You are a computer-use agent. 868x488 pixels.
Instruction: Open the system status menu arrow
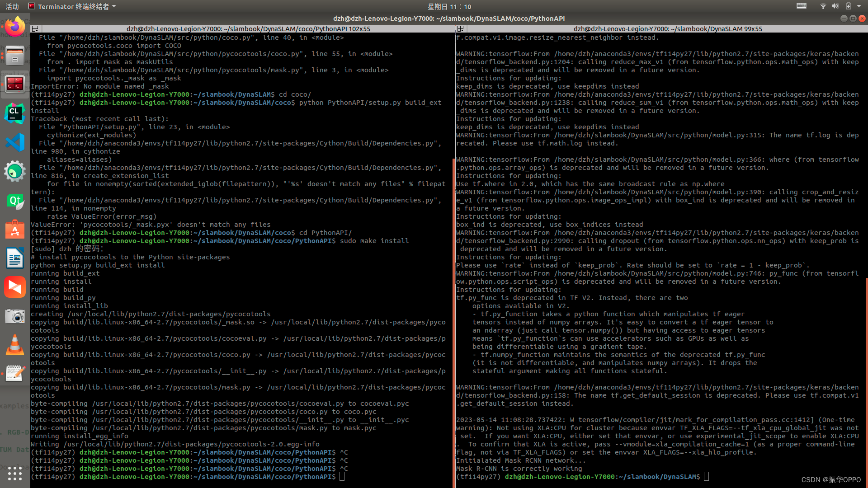(x=859, y=6)
